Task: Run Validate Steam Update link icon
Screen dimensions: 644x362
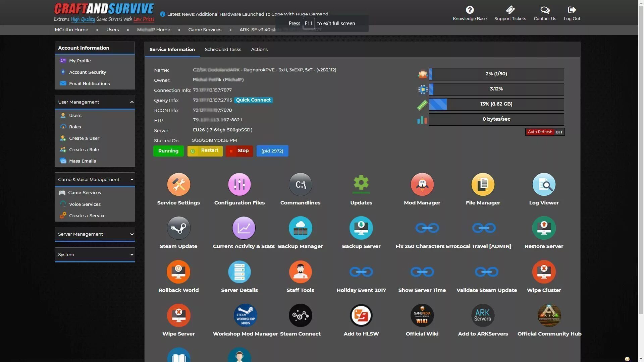Action: coord(486,272)
